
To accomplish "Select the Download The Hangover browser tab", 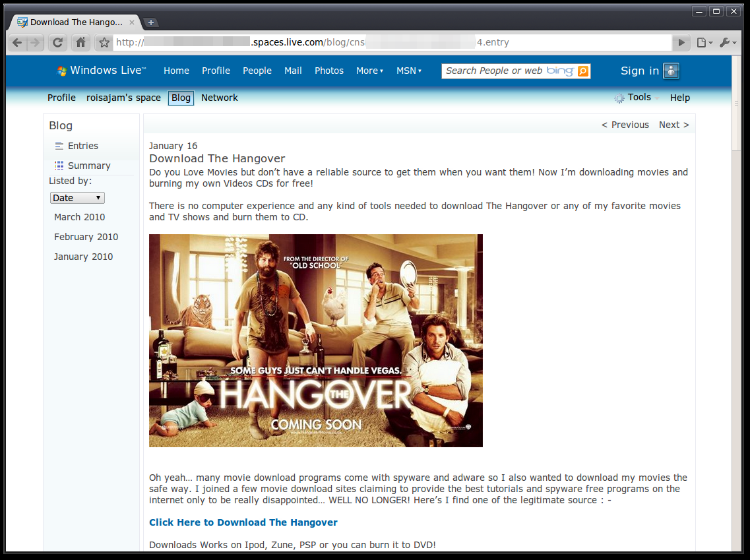I will click(x=76, y=22).
